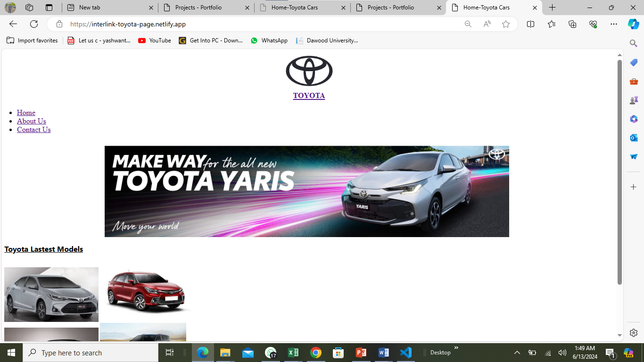Click the About Us link
Screen dimensions: 644x362
pos(32,121)
